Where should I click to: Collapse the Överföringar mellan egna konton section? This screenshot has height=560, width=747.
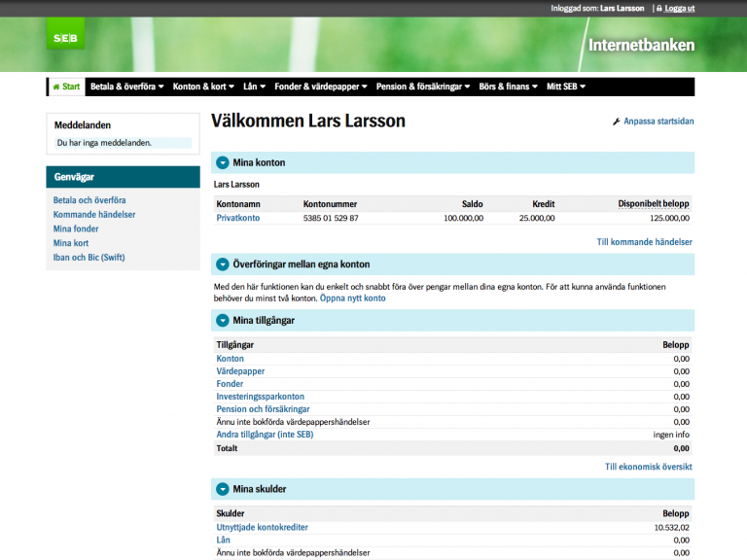(x=223, y=264)
